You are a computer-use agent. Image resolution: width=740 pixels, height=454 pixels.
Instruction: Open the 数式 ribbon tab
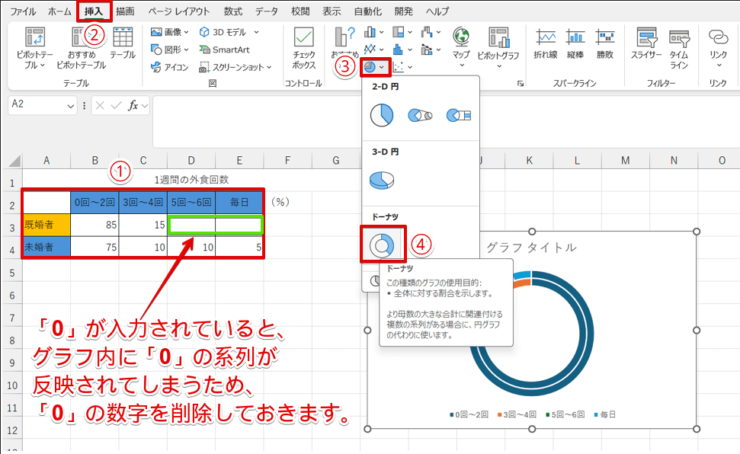click(x=233, y=11)
